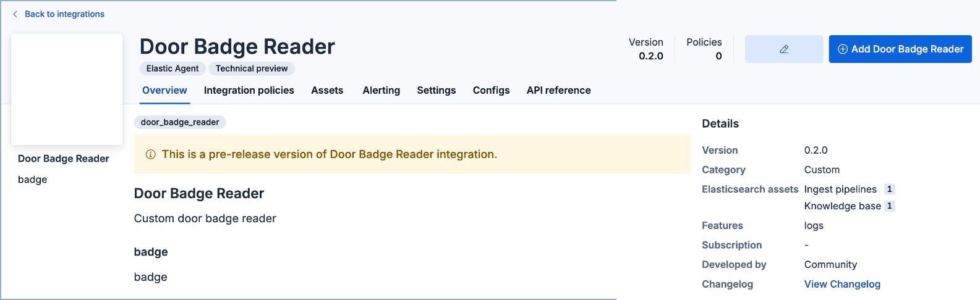Click the pencil edit icon button
This screenshot has width=980, height=300.
coord(784,49)
